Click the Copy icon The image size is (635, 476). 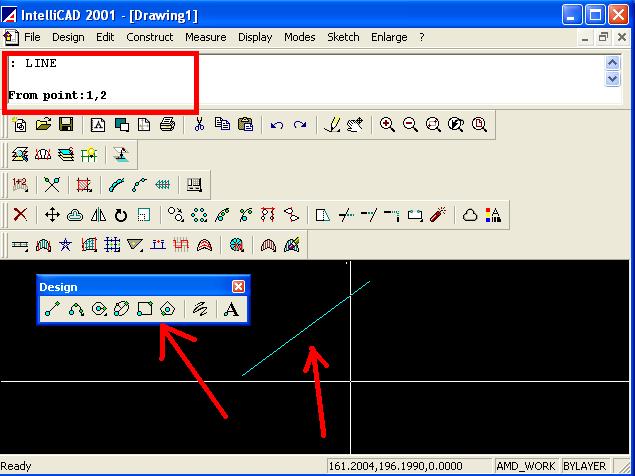click(222, 124)
